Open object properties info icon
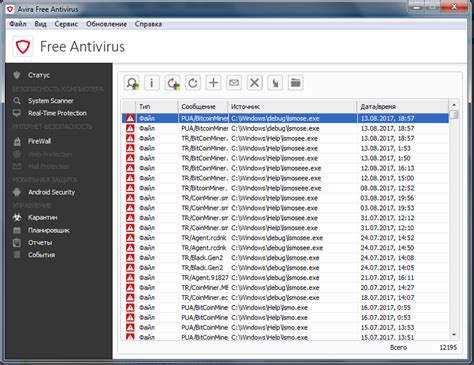Screen dimensions: 474x365 (x=152, y=83)
